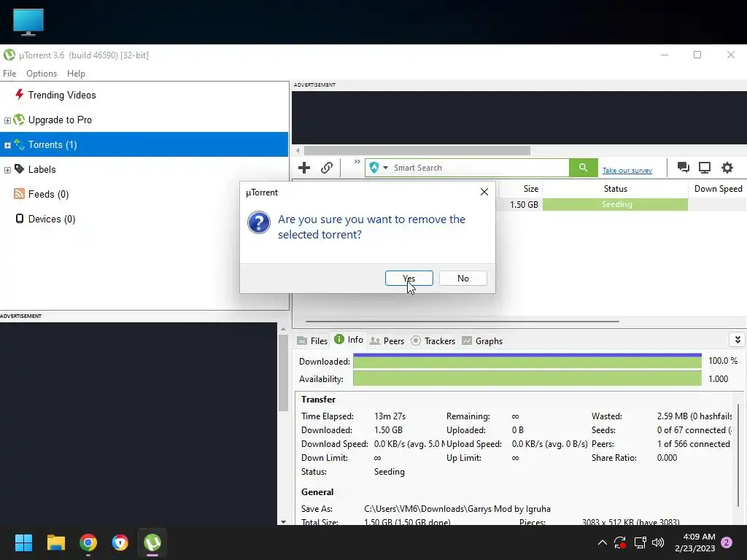
Task: Expand the Upgrade to Pro tree node
Action: pos(7,120)
